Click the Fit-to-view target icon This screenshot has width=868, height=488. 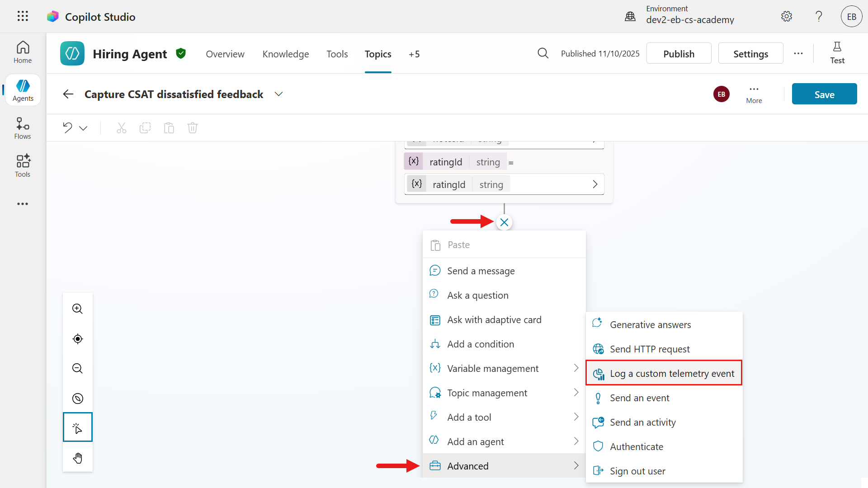77,339
